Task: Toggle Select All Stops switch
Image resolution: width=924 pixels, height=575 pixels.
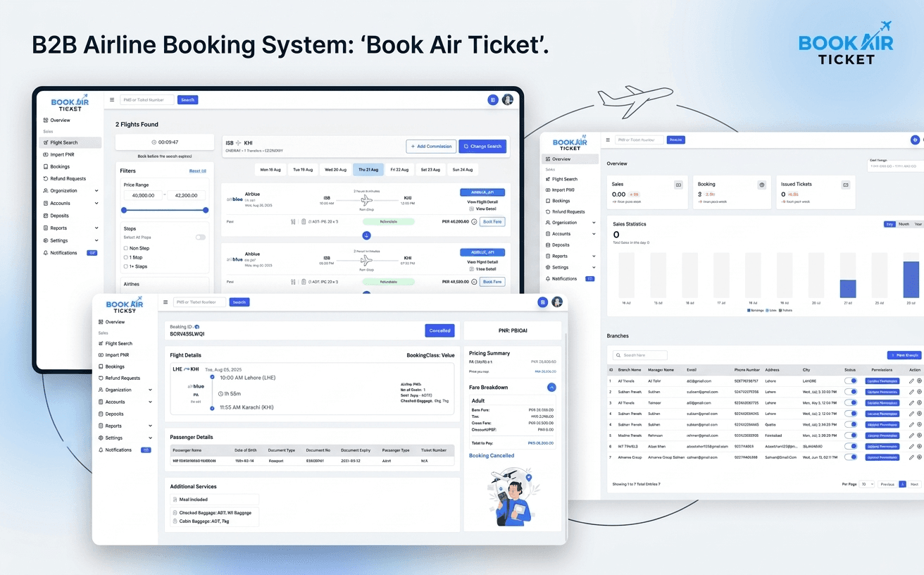Action: pos(201,237)
